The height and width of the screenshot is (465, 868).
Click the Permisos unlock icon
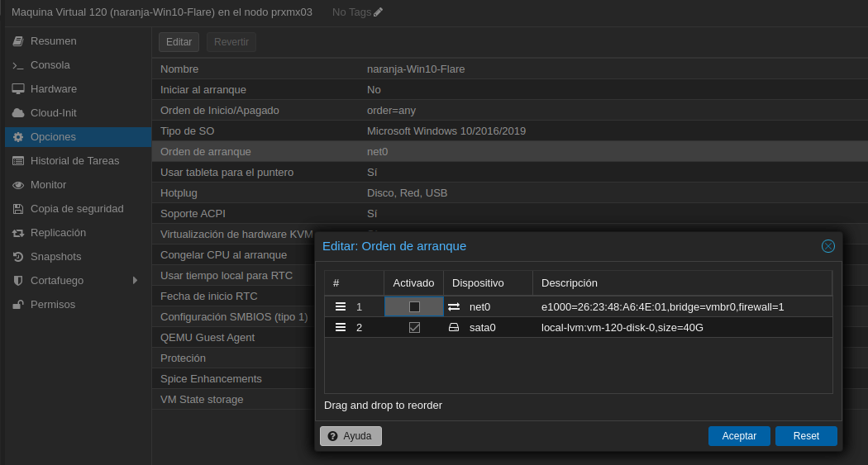point(17,305)
